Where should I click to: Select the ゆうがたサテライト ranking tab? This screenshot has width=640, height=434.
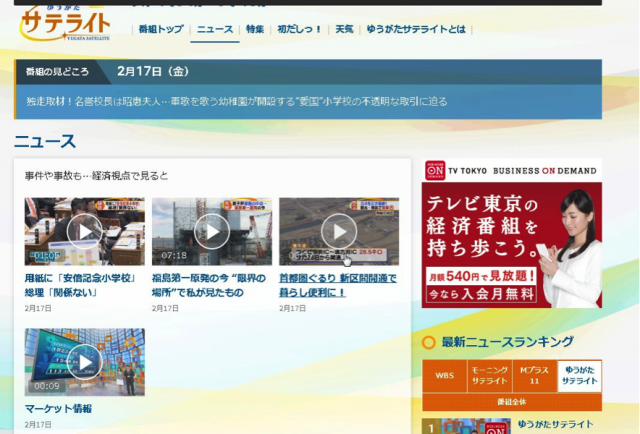pyautogui.click(x=580, y=376)
